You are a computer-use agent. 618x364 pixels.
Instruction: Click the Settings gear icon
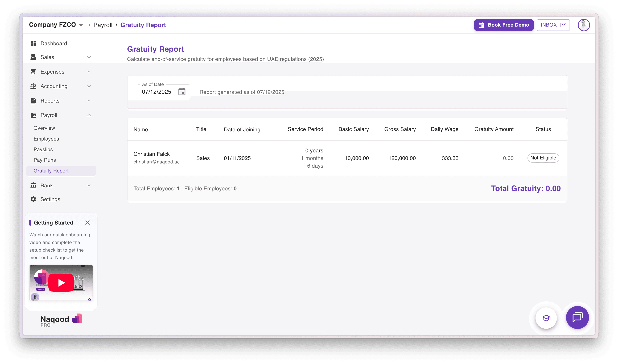point(33,199)
